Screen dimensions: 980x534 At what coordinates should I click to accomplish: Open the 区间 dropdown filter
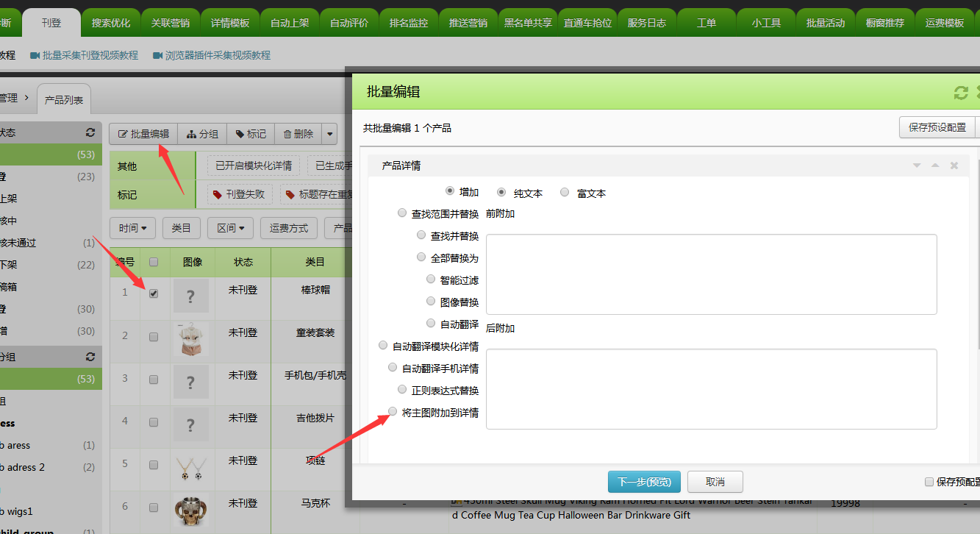[230, 228]
